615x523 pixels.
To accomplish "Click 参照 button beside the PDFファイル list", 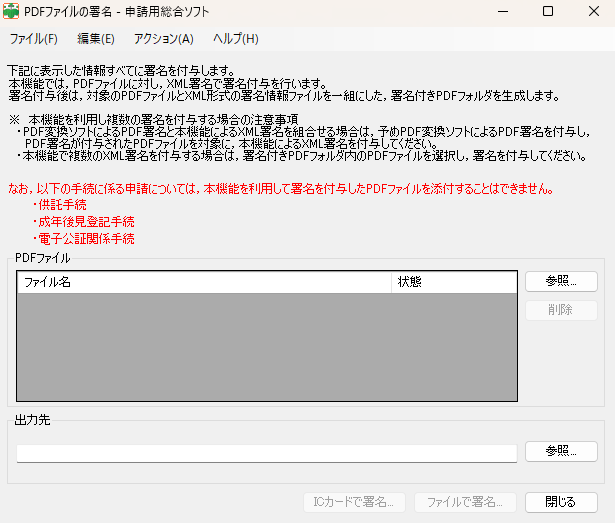I will click(x=561, y=282).
